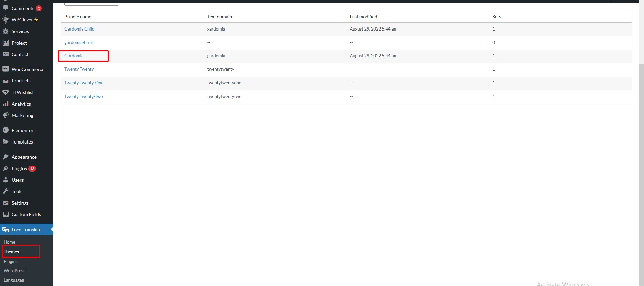Screen dimensions: 644x286
Task: Click the Services gear icon
Action: click(x=6, y=31)
